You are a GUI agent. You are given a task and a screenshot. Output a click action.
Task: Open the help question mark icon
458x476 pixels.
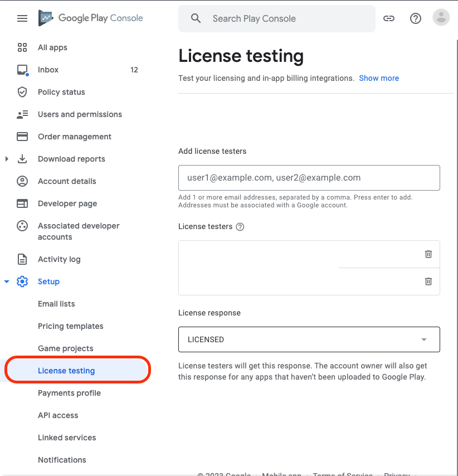tap(416, 18)
